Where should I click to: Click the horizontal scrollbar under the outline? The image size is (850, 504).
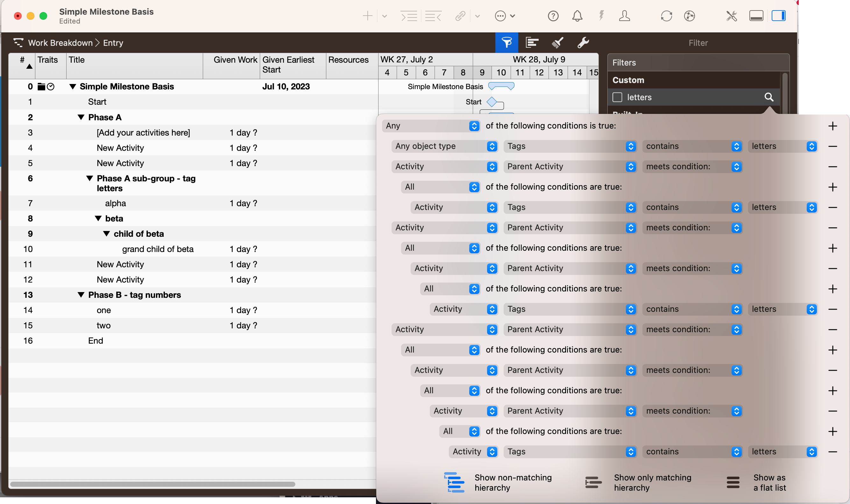tap(152, 484)
